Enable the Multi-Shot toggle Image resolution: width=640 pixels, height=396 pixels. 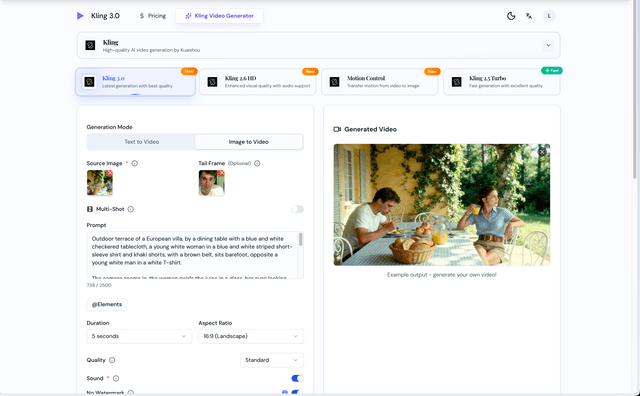click(x=297, y=209)
